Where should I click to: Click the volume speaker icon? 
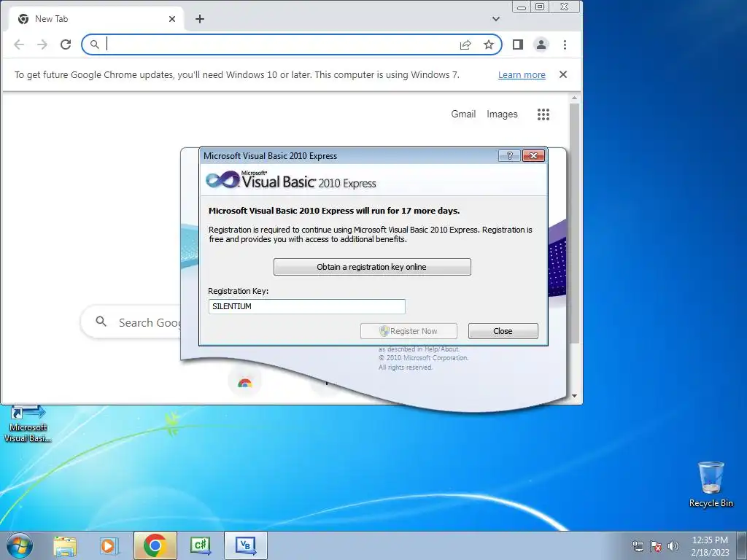coord(673,546)
